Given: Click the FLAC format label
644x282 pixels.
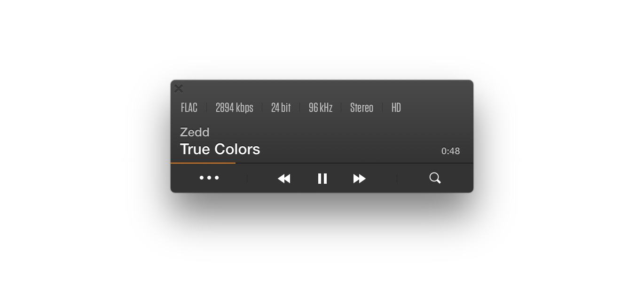Looking at the screenshot, I should (189, 108).
